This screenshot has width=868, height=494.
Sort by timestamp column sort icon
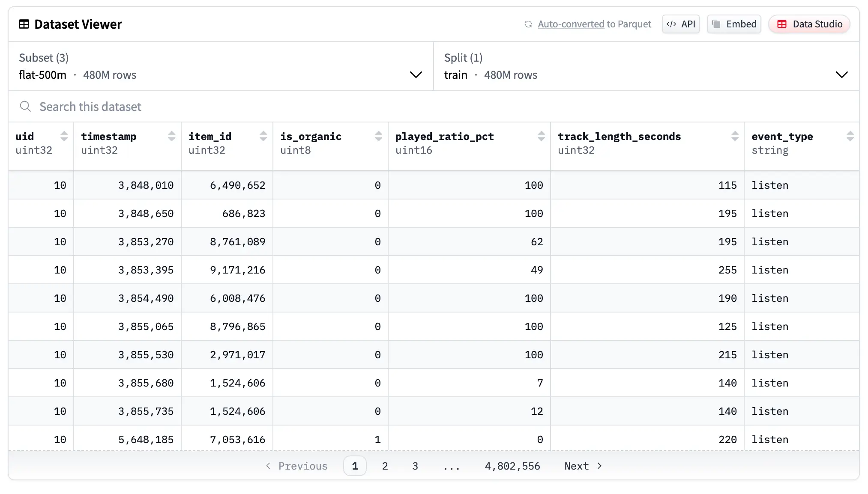tap(171, 136)
